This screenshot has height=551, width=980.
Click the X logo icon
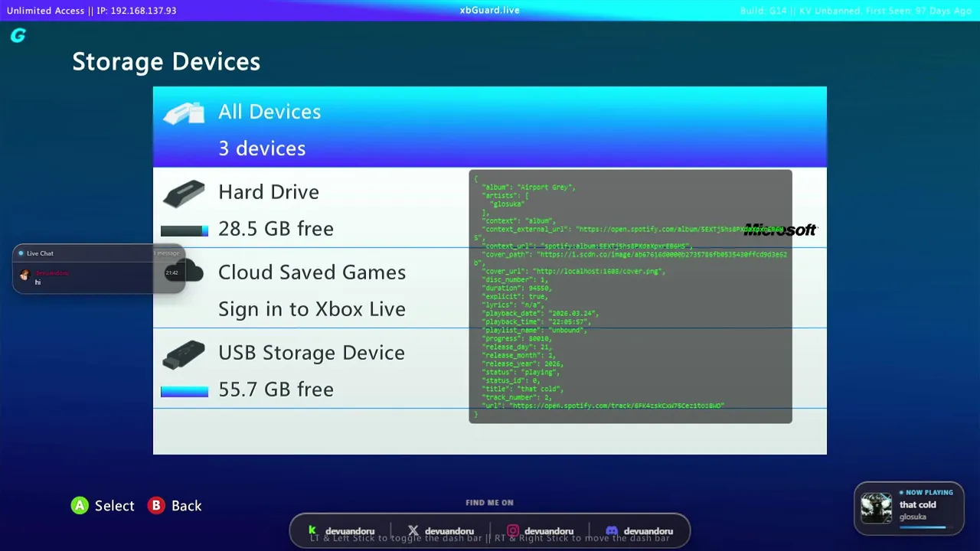(413, 530)
